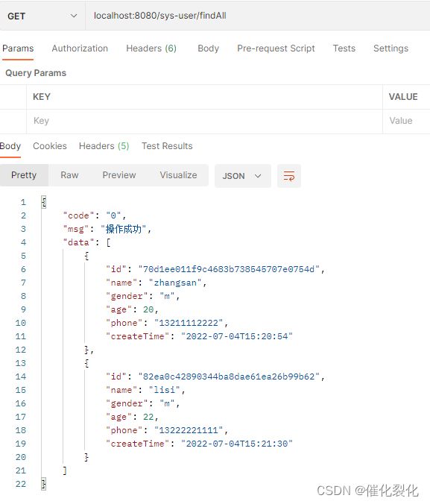This screenshot has height=504, width=430.
Task: Show the response Cookies tab
Action: tap(50, 146)
